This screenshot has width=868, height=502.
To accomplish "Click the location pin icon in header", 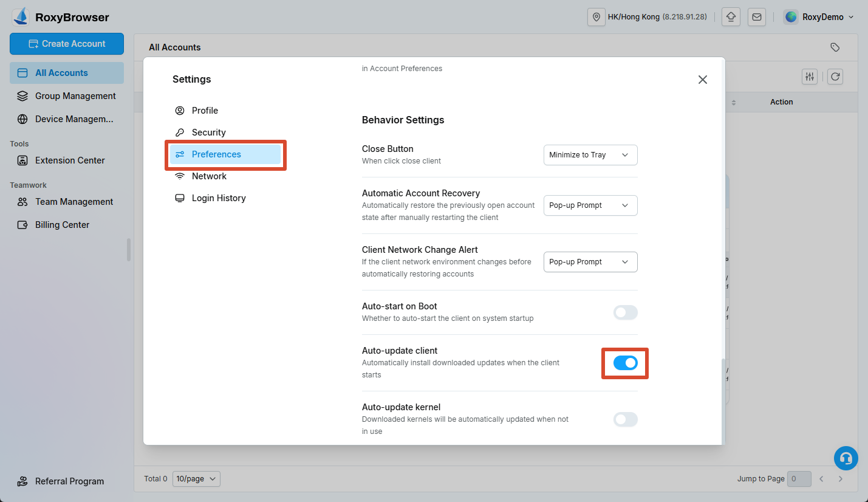I will (596, 17).
